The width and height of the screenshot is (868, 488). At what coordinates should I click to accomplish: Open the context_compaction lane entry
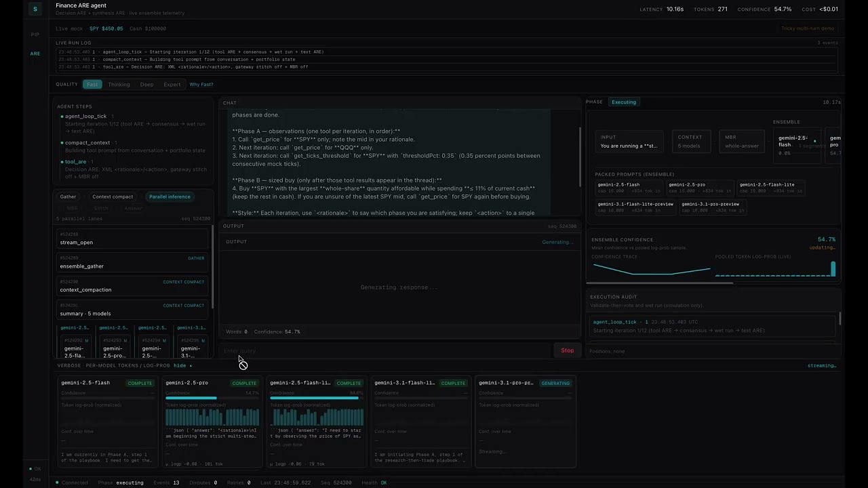click(132, 286)
